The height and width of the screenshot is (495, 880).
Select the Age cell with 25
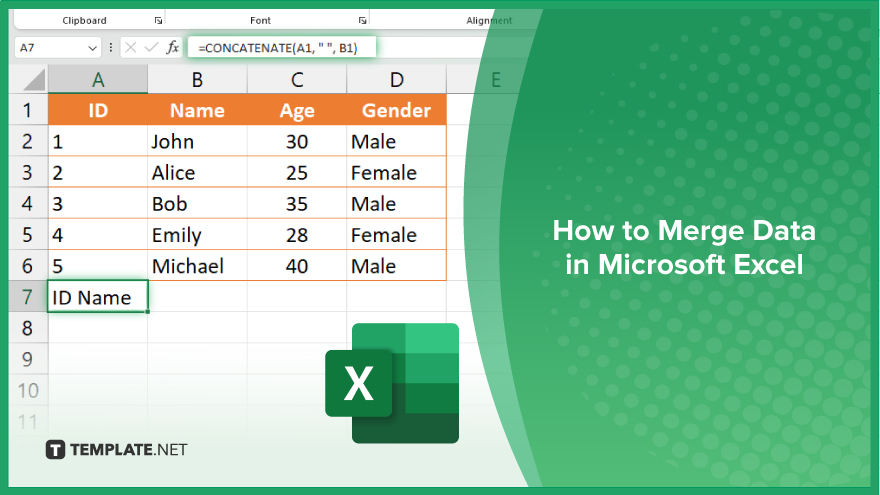point(297,172)
